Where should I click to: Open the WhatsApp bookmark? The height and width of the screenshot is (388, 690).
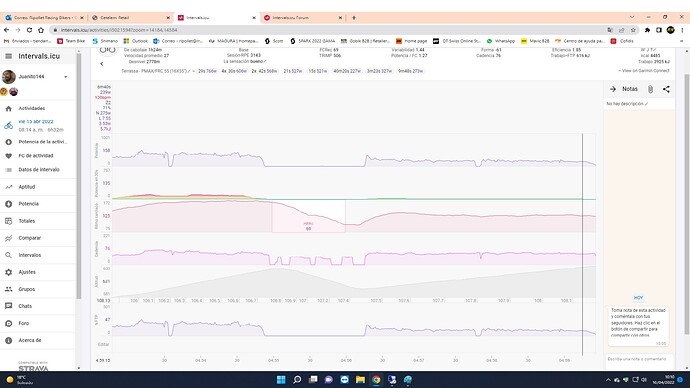pyautogui.click(x=501, y=41)
